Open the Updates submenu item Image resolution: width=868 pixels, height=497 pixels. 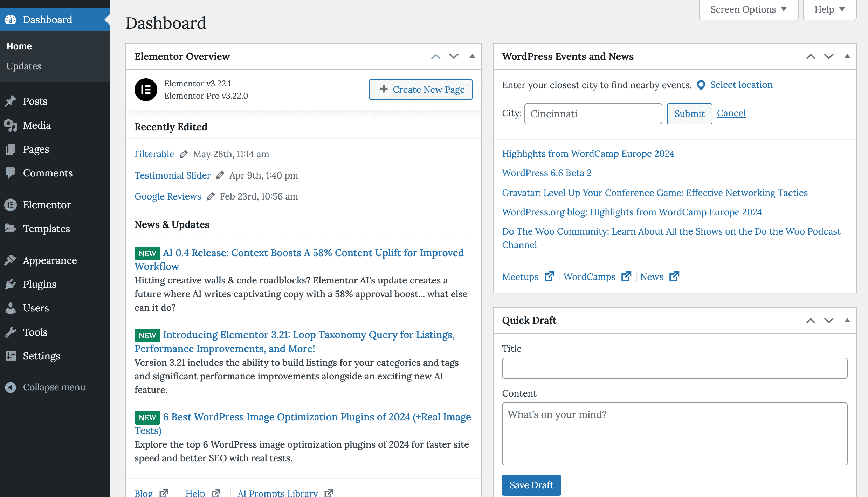point(24,66)
